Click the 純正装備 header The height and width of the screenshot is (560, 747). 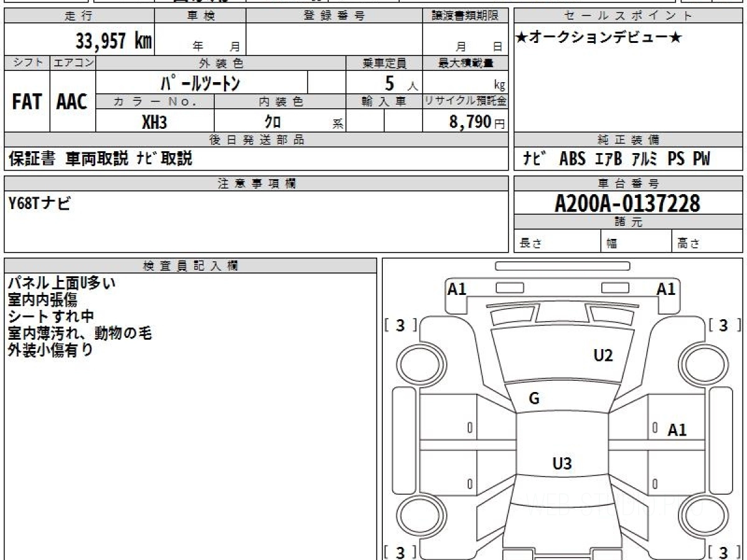tap(628, 140)
